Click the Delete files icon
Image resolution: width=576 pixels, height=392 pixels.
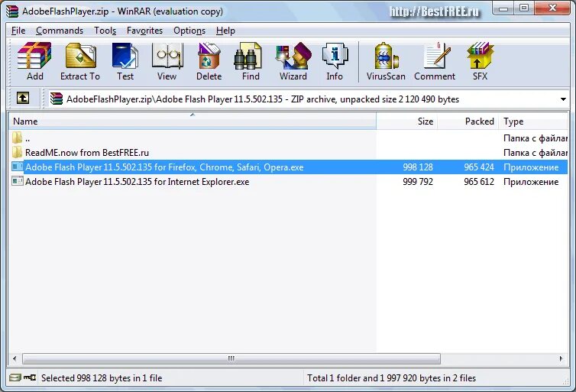209,61
